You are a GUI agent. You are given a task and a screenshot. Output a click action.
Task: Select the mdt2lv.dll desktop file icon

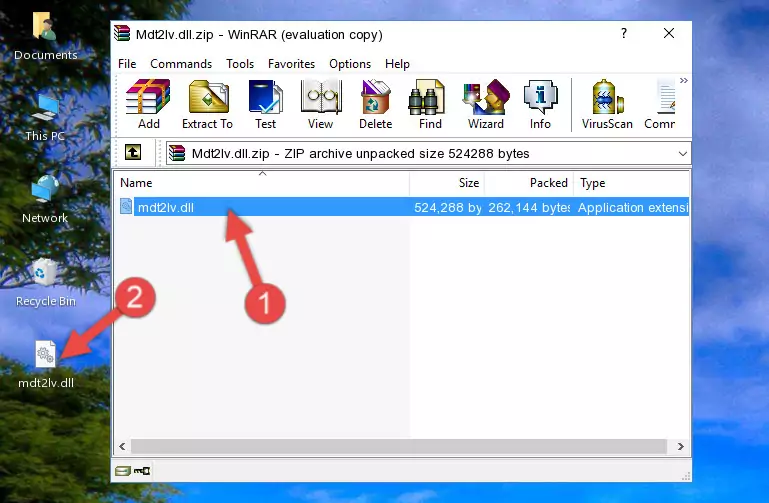46,365
